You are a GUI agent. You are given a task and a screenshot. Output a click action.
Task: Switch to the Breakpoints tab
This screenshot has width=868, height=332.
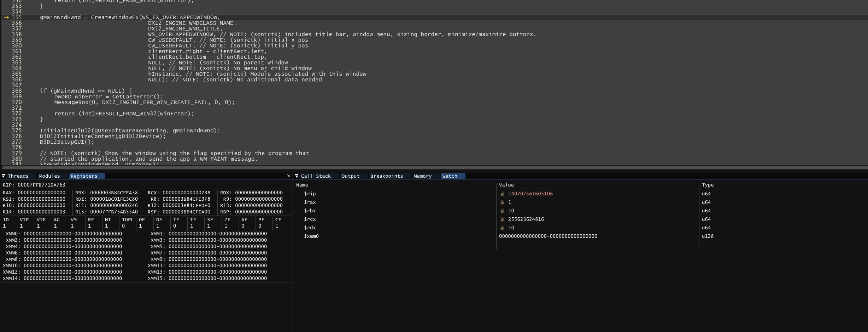(387, 176)
